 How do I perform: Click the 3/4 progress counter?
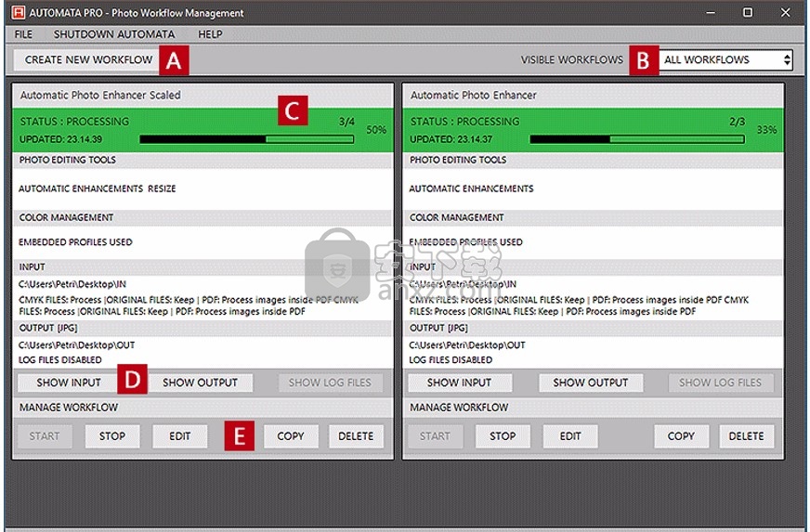tap(346, 122)
